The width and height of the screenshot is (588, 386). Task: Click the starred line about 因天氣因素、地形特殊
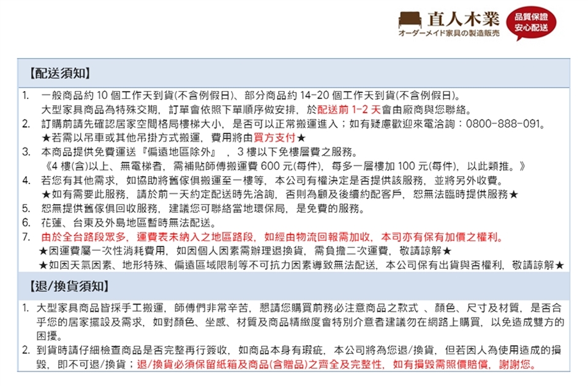(300, 265)
